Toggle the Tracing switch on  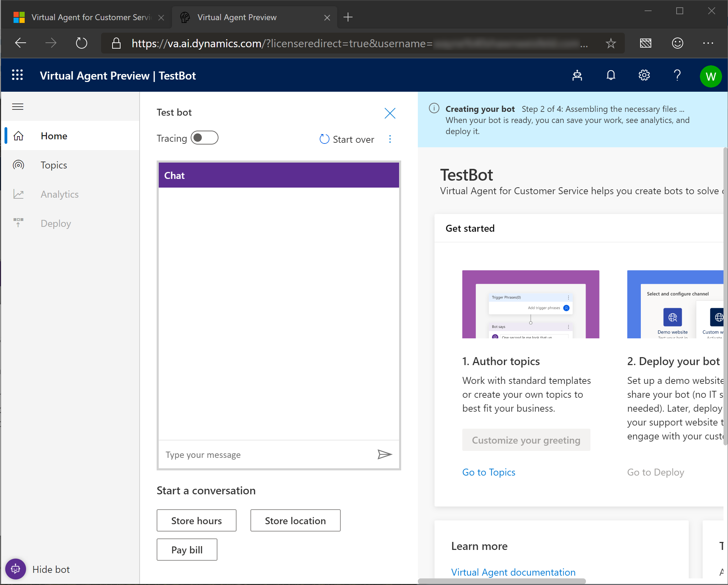pos(204,138)
